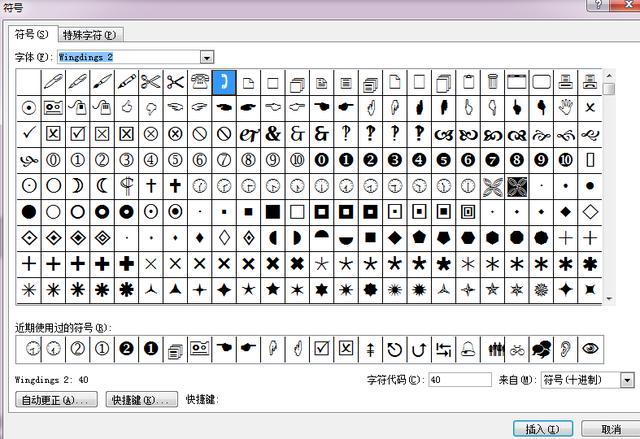
Task: Click the symbol grid scrollbar up arrow
Action: tap(609, 76)
